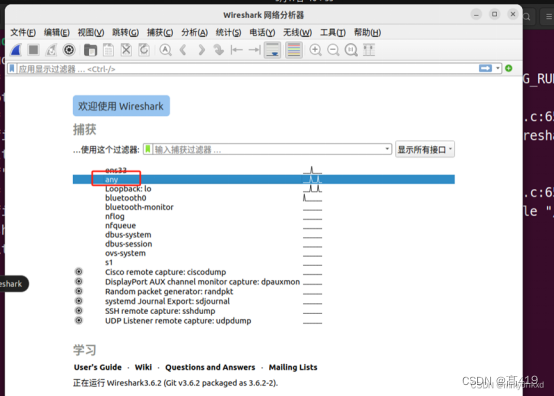Open the 分析(A) menu
This screenshot has height=396, width=554.
pos(194,32)
